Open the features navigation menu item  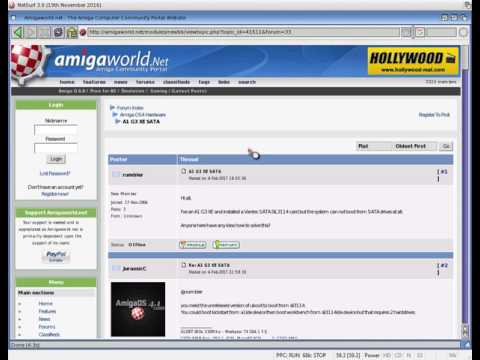(x=94, y=82)
